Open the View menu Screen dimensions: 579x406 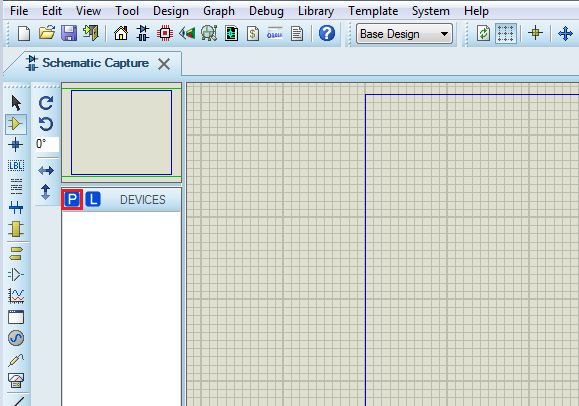(x=88, y=11)
